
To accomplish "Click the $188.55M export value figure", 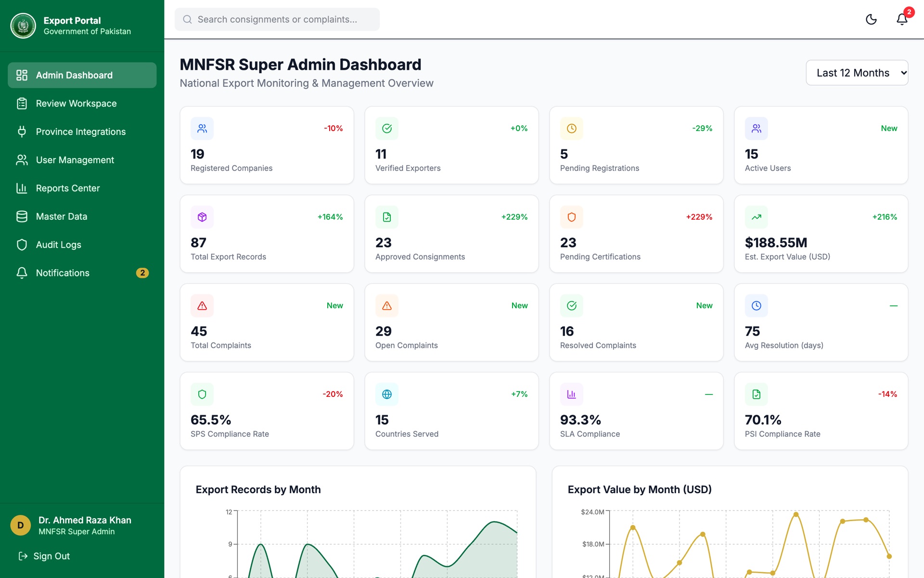I will [776, 243].
